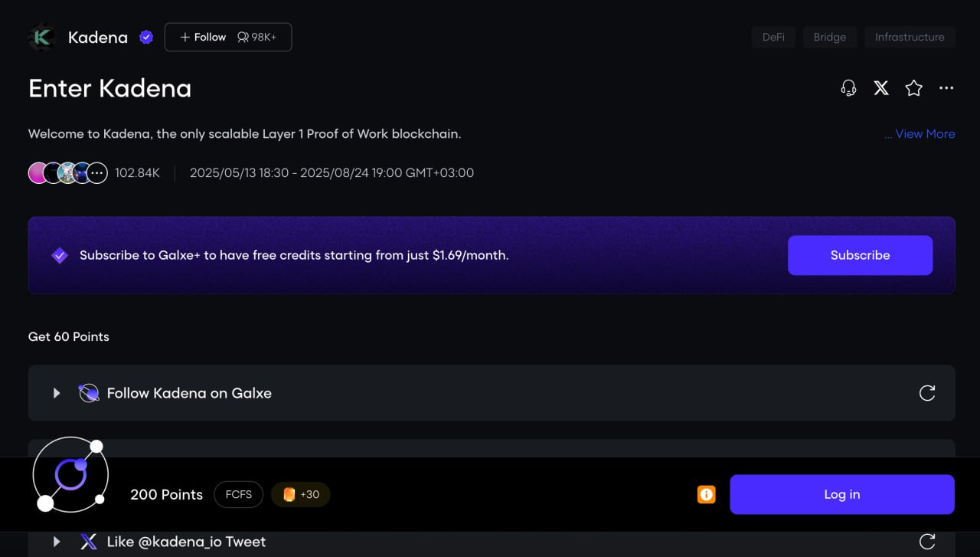Click the campaign date range text
Screen dimensions: 980x557
tap(332, 173)
